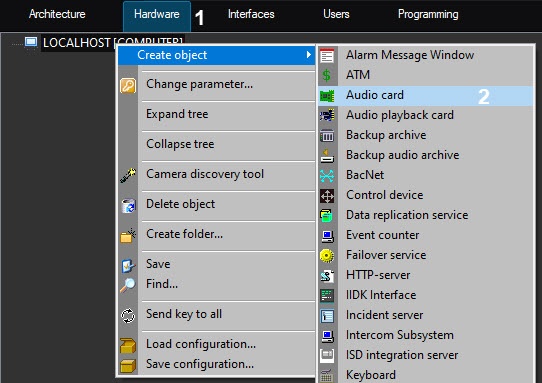Choose Incident server from object list
This screenshot has width=542, height=383.
[385, 315]
